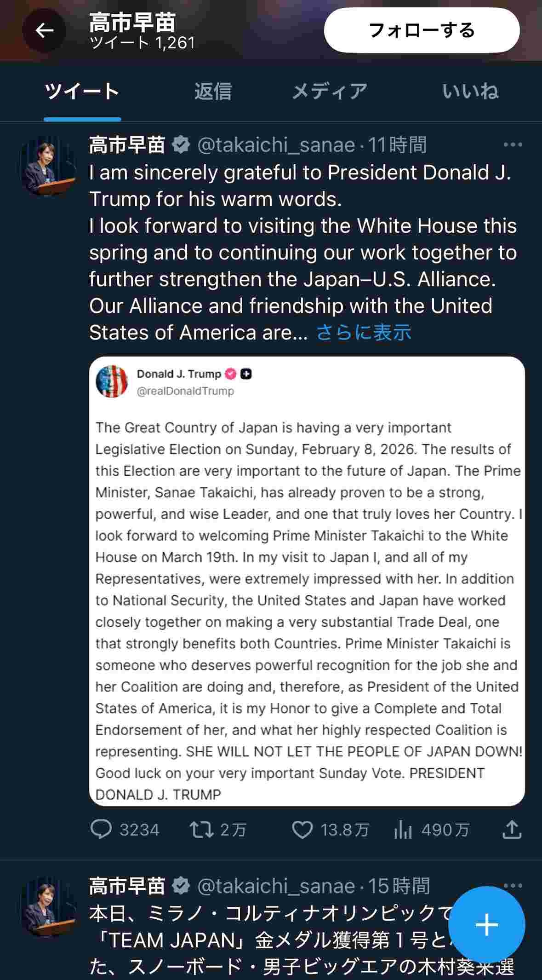
Task: Open the first tweet's profile avatar
Action: click(x=48, y=167)
